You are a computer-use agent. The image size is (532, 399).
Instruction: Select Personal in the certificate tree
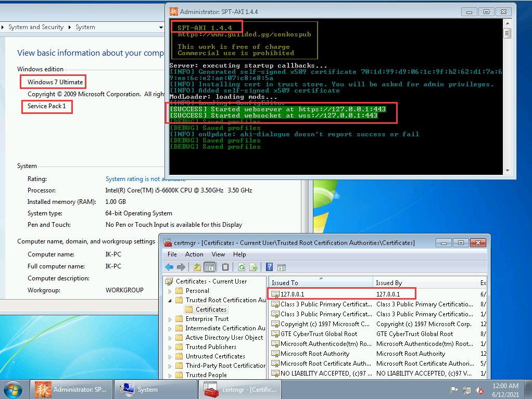197,291
